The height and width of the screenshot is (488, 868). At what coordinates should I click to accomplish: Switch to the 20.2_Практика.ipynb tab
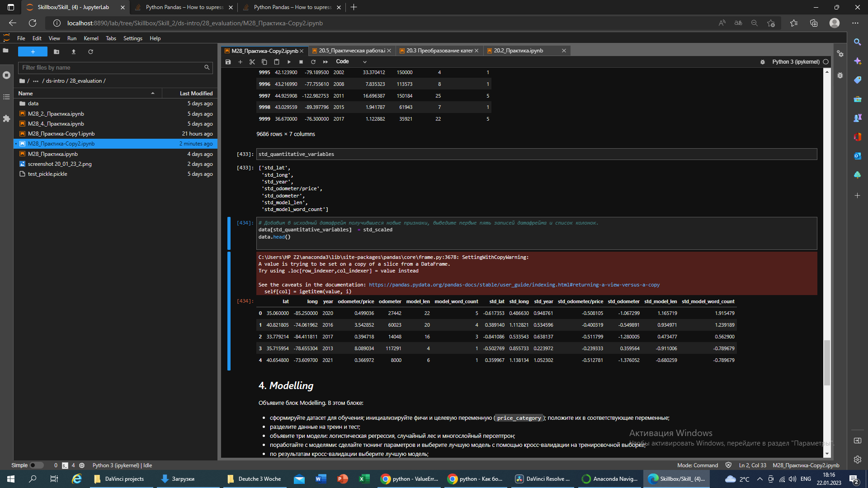pos(518,51)
